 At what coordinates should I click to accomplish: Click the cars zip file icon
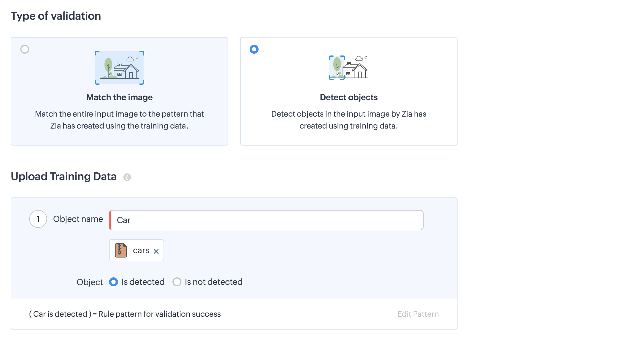121,250
